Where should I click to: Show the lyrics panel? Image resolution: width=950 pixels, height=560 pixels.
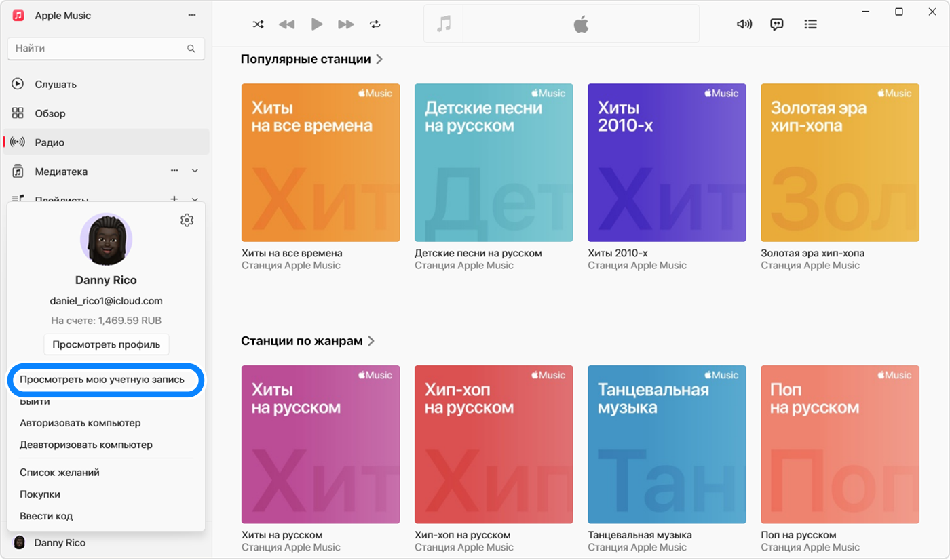[x=777, y=24]
